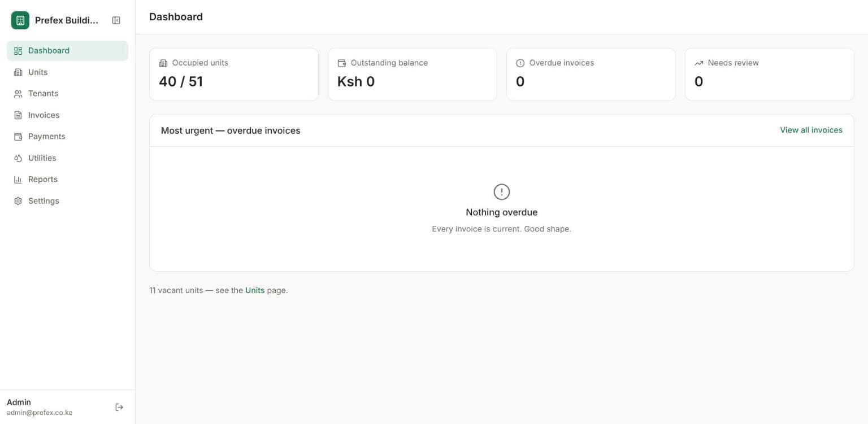868x424 pixels.
Task: Follow the green Units link in vacant note
Action: [255, 290]
